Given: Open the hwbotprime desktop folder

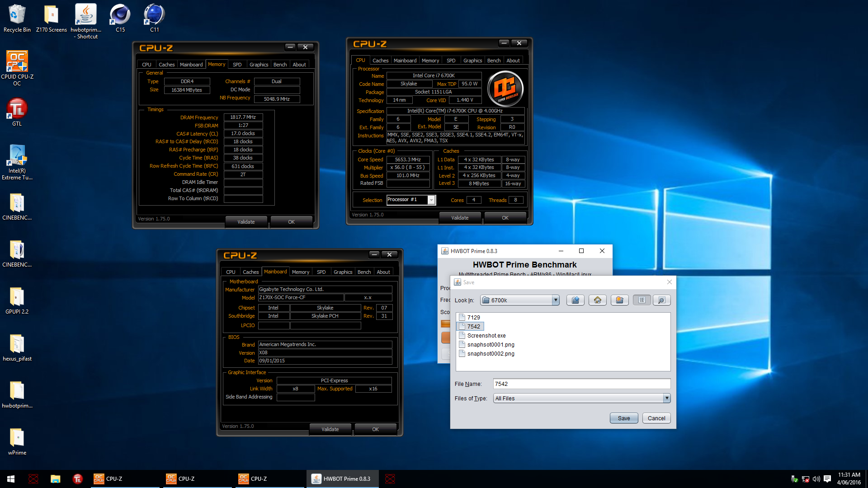Looking at the screenshot, I should (17, 395).
